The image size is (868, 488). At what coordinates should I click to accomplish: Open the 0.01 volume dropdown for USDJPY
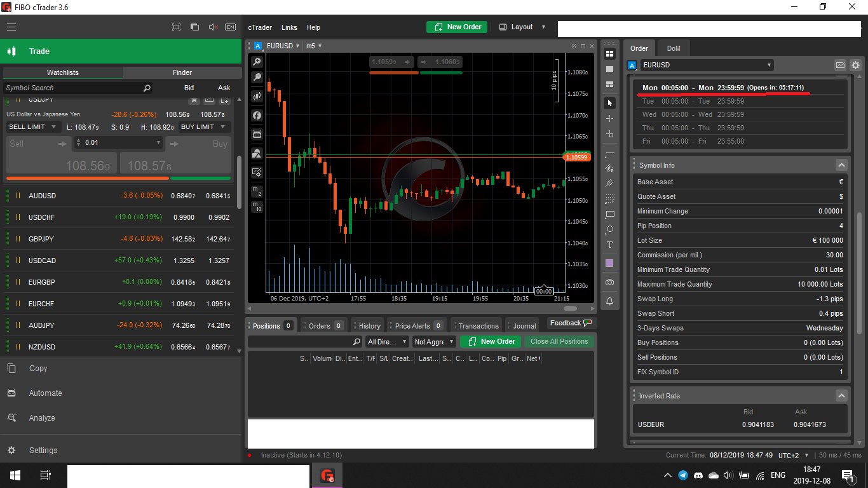(x=118, y=142)
